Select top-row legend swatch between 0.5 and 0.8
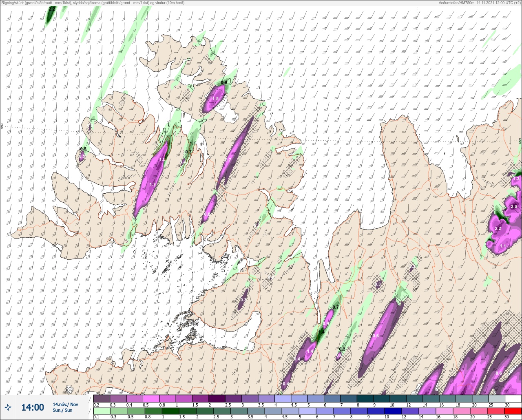The image size is (522, 420). [x=151, y=398]
